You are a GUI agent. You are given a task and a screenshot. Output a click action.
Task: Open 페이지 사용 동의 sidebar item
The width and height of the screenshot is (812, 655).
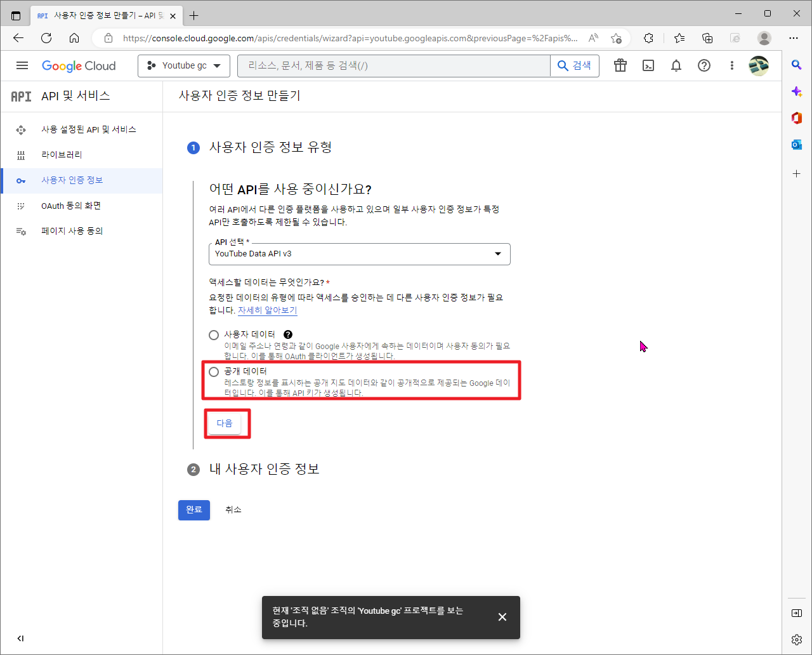tap(81, 231)
